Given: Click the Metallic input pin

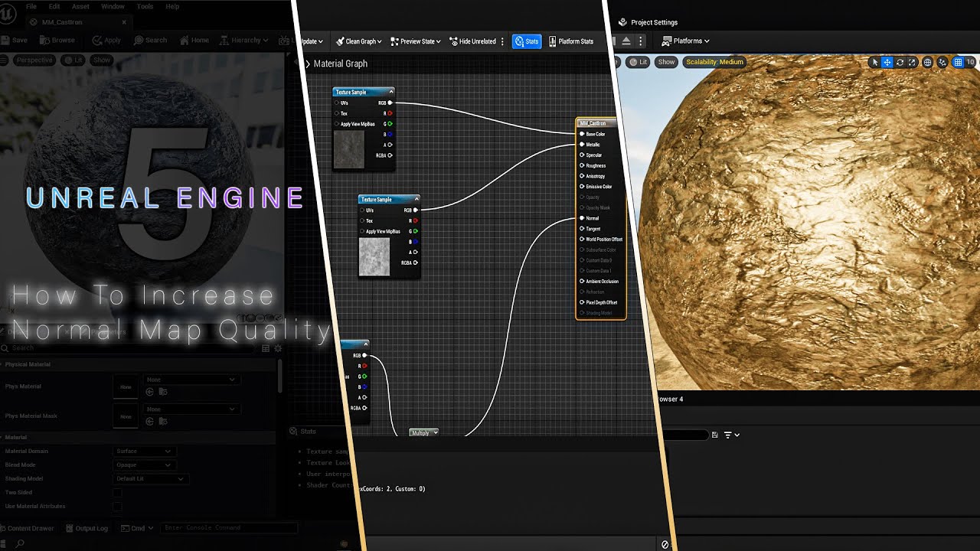Looking at the screenshot, I should click(582, 145).
